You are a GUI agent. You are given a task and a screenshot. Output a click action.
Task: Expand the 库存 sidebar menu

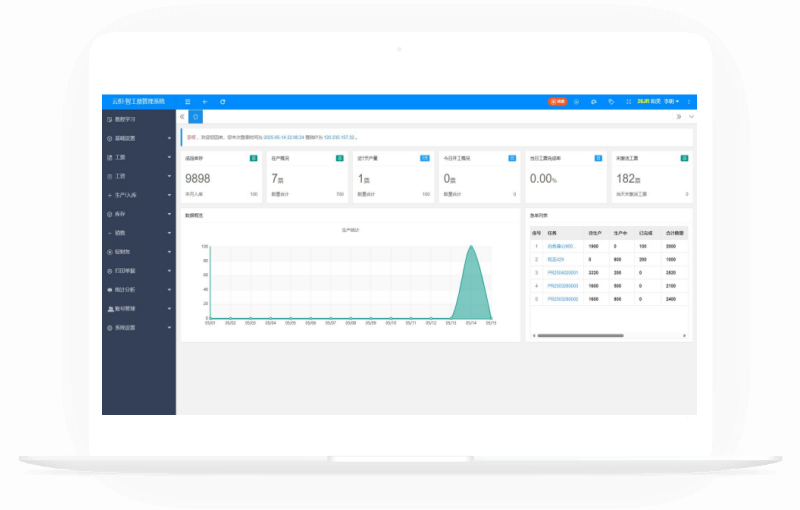coord(139,214)
